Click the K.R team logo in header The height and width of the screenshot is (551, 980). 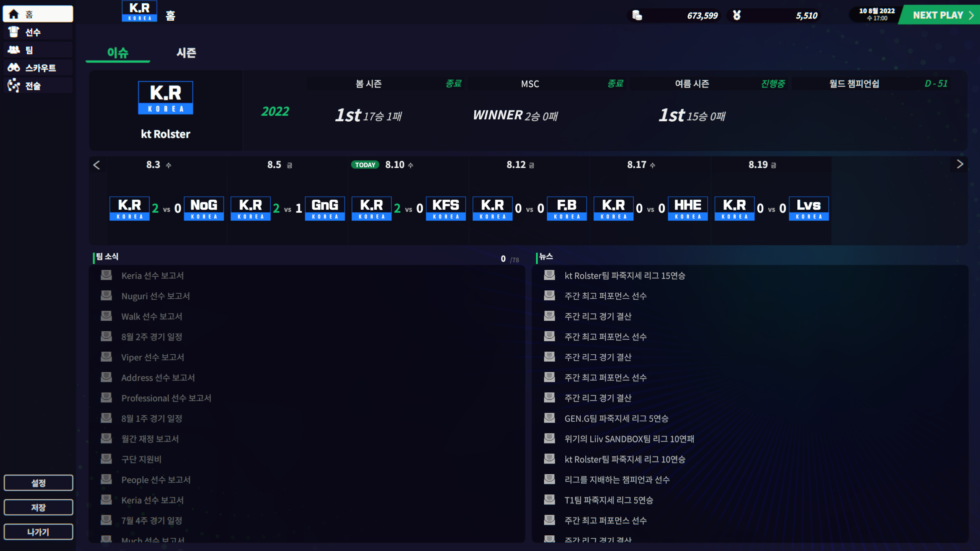click(139, 11)
